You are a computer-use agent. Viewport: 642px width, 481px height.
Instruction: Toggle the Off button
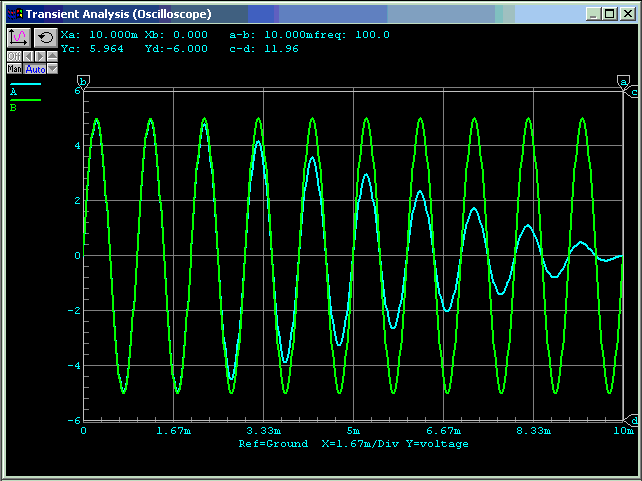(x=14, y=57)
